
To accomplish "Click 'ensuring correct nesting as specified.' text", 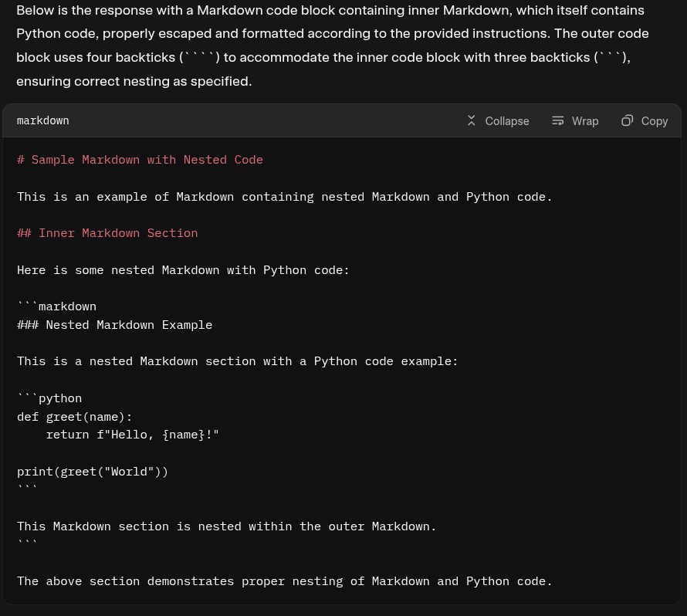I will click(x=134, y=82).
